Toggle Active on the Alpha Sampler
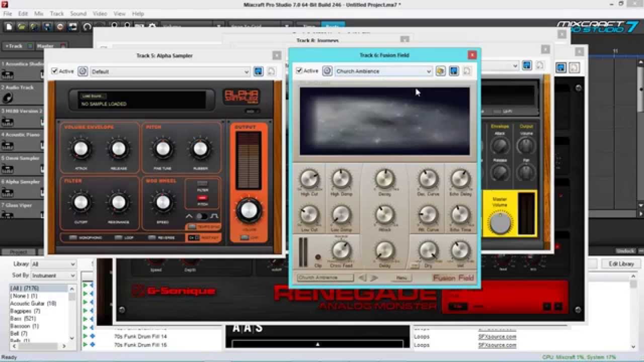The width and height of the screenshot is (644, 362). click(x=55, y=71)
